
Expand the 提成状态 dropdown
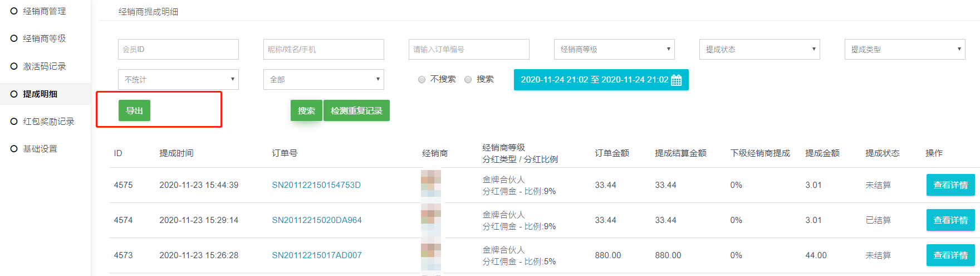pos(759,49)
